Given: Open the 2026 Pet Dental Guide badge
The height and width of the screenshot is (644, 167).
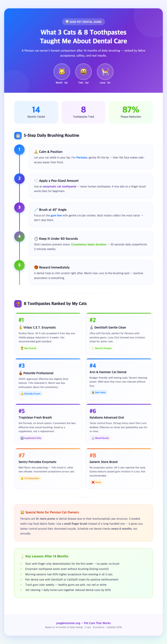Looking at the screenshot, I should [83, 22].
